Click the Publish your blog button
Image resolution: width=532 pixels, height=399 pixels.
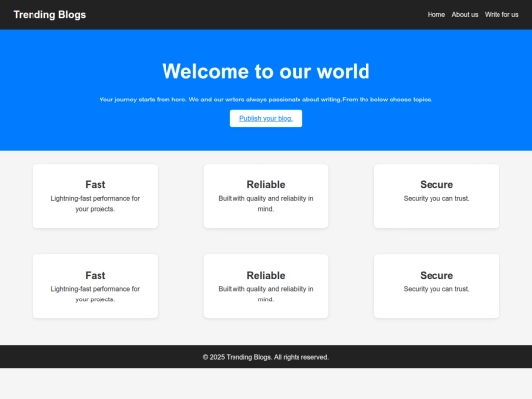click(266, 119)
